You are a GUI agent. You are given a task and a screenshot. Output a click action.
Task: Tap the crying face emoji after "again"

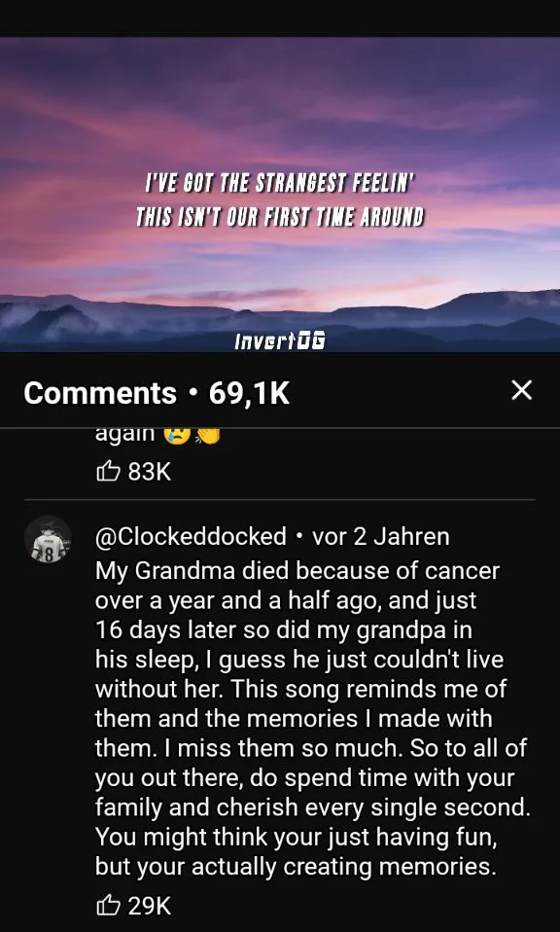pyautogui.click(x=179, y=434)
